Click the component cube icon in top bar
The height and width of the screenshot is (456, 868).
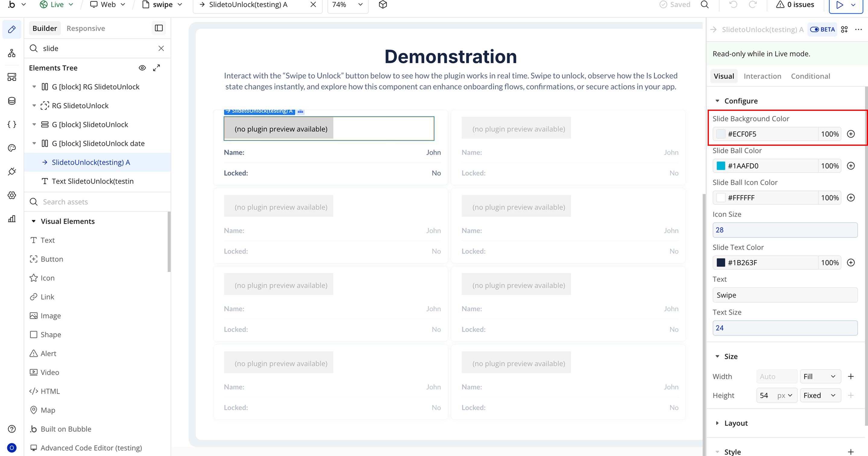click(383, 5)
